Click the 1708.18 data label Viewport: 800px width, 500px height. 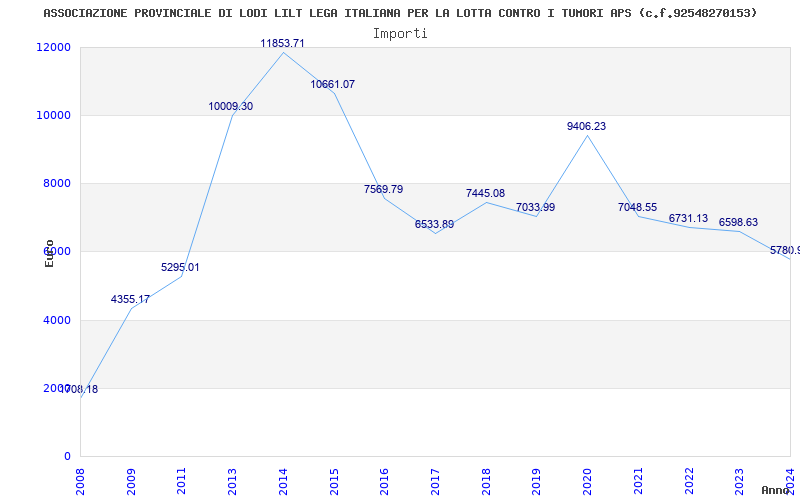79,389
